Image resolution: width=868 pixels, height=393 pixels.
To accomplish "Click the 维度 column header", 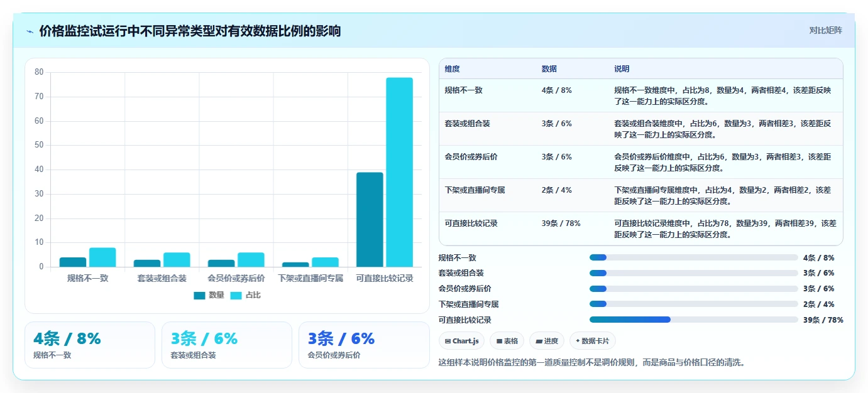I will click(453, 69).
